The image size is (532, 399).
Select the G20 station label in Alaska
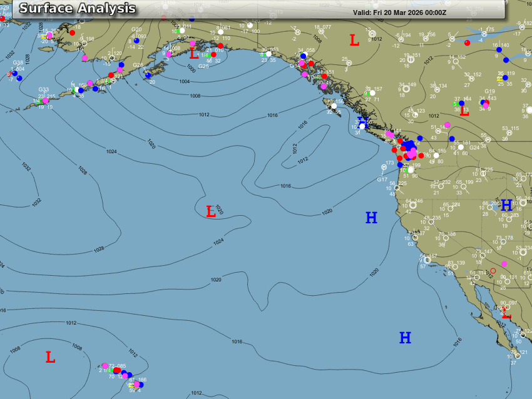coord(136,29)
